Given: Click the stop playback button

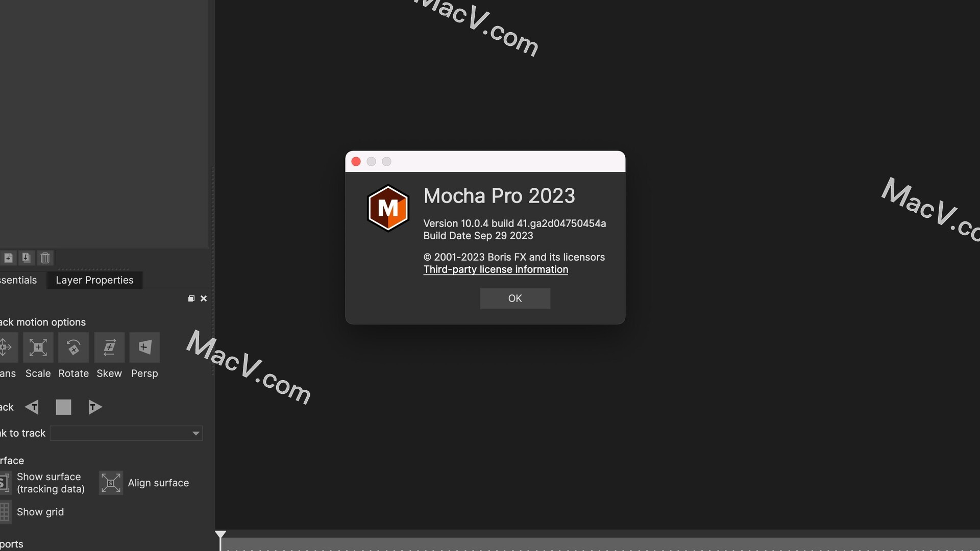Looking at the screenshot, I should pyautogui.click(x=63, y=406).
